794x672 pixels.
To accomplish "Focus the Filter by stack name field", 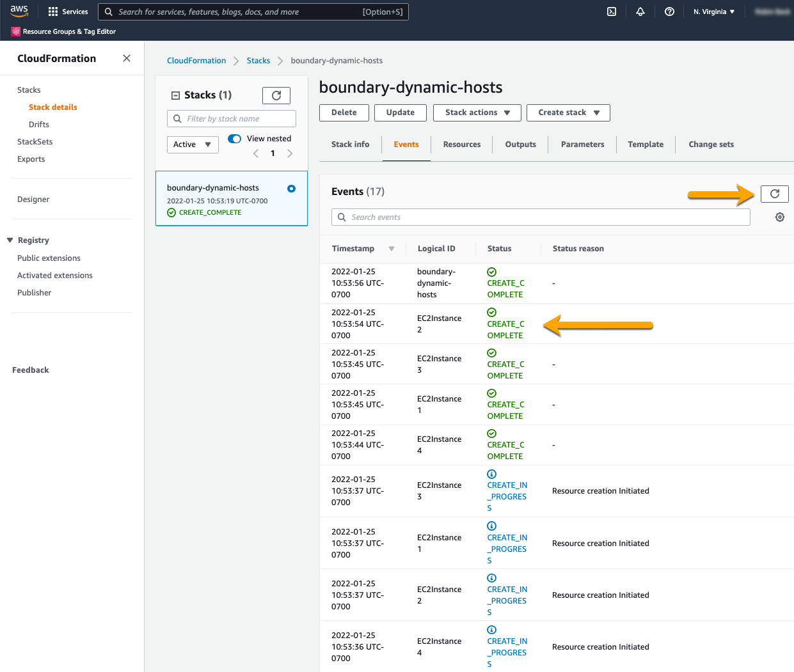I will pos(232,119).
